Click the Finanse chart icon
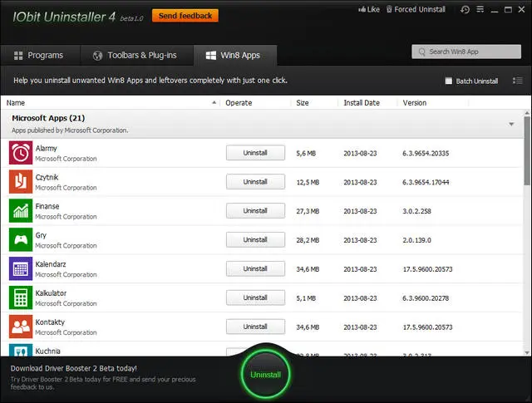Screen dimensions: 532x403 [21, 211]
